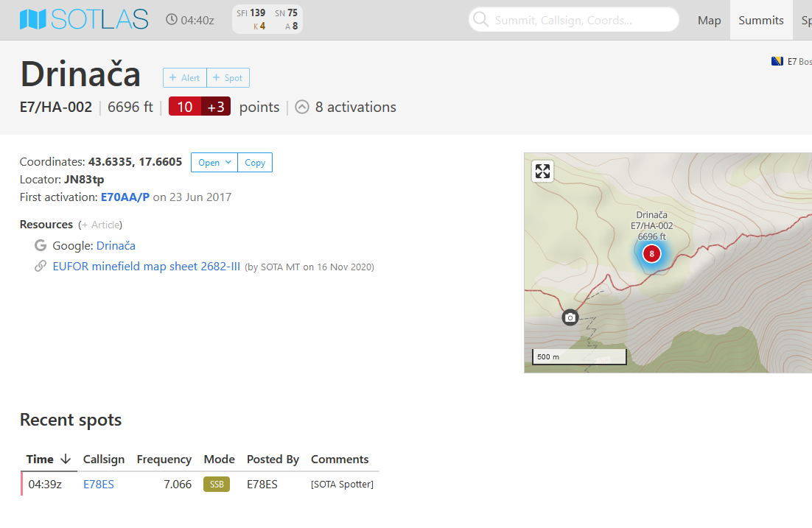Expand the 8 activations chevron
The image size is (812, 528).
point(302,107)
